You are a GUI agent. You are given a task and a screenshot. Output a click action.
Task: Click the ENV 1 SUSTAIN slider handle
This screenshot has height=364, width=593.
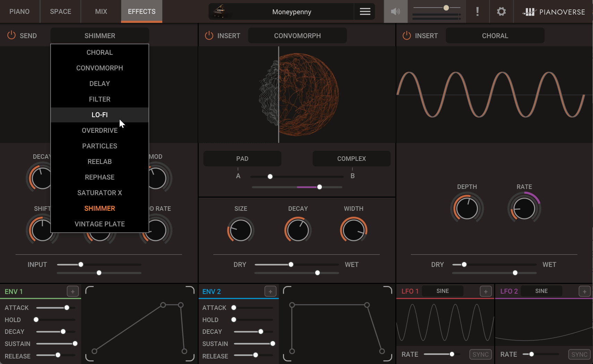pyautogui.click(x=75, y=344)
